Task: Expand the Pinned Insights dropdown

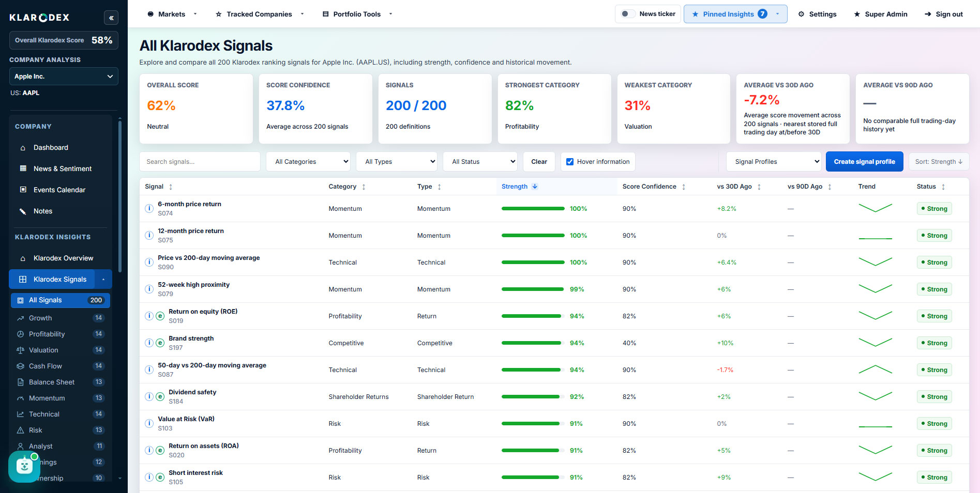Action: click(x=735, y=14)
